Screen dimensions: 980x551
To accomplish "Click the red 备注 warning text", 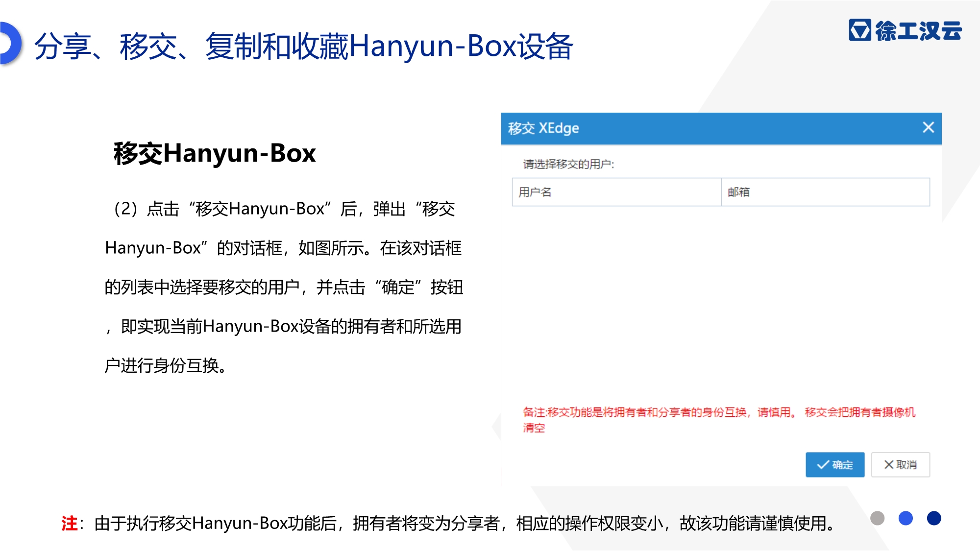I will 719,420.
